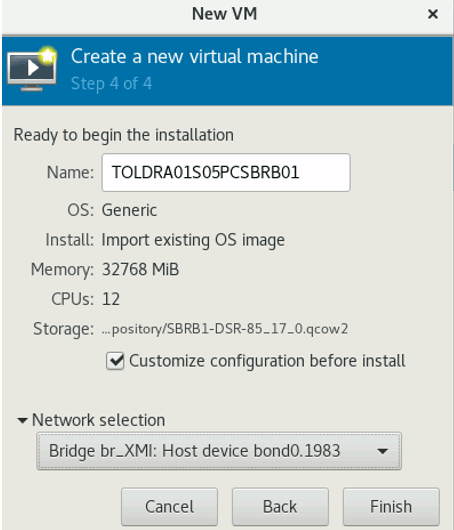Close the New VM dialog window
The image size is (454, 530).
(x=433, y=14)
